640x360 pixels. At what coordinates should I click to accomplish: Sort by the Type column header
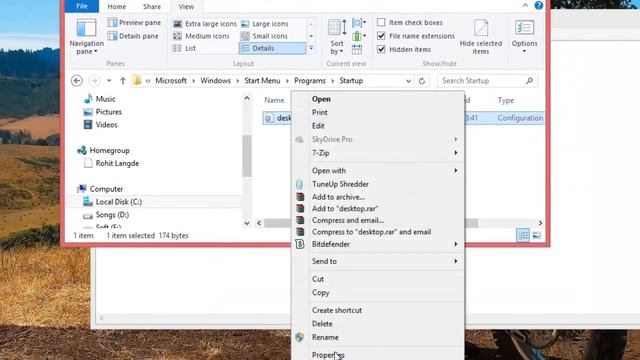pos(506,100)
